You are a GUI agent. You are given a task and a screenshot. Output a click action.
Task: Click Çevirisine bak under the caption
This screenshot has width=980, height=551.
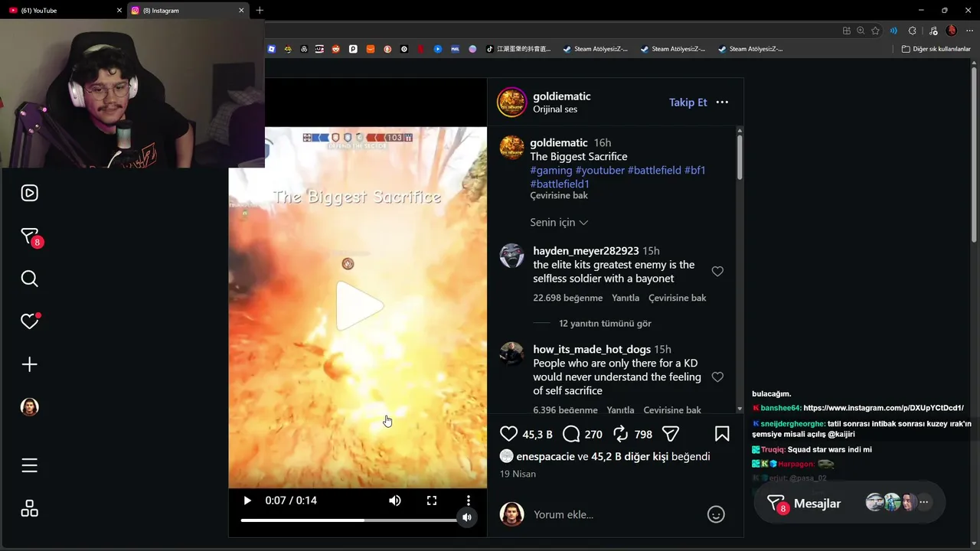pyautogui.click(x=559, y=196)
